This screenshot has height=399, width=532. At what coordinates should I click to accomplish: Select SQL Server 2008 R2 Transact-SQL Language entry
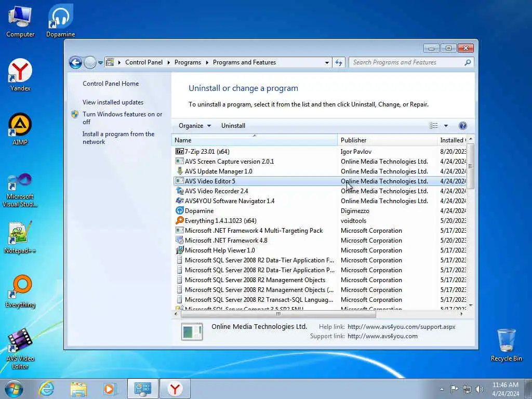point(320,300)
